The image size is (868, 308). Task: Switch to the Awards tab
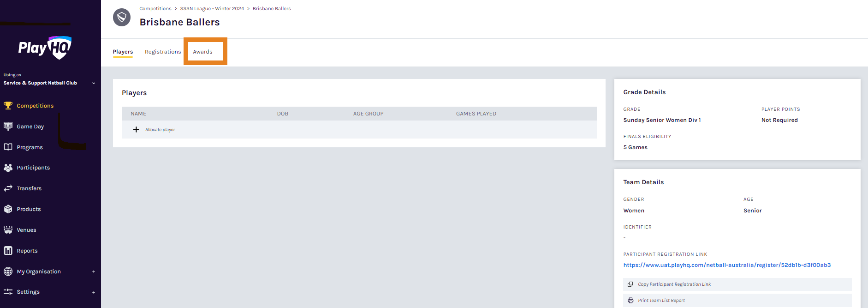click(203, 52)
